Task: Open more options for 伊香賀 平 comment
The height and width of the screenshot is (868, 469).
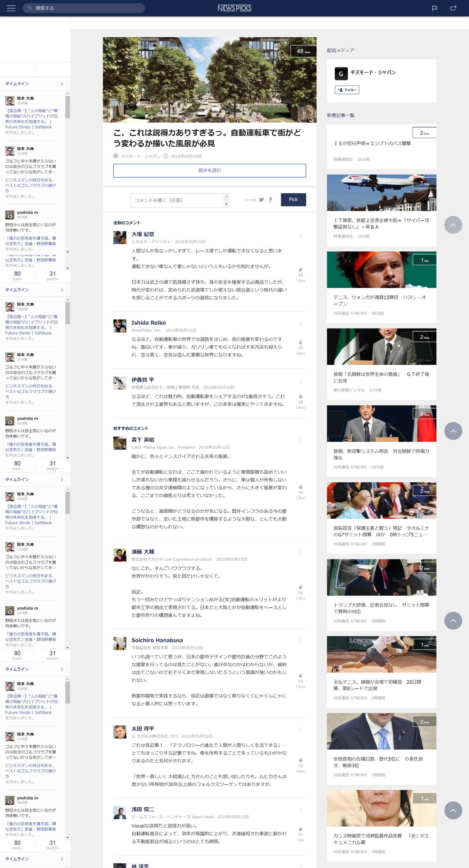Action: 300,381
